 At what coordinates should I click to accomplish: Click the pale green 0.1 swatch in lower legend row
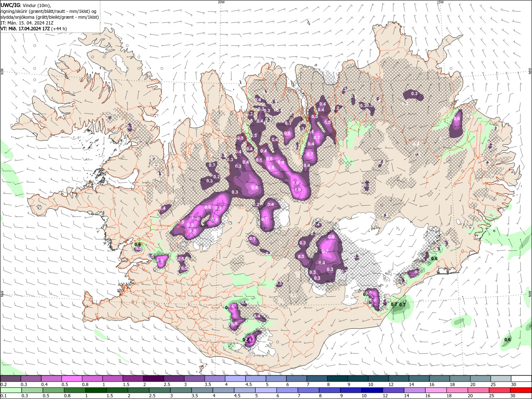tap(10, 390)
